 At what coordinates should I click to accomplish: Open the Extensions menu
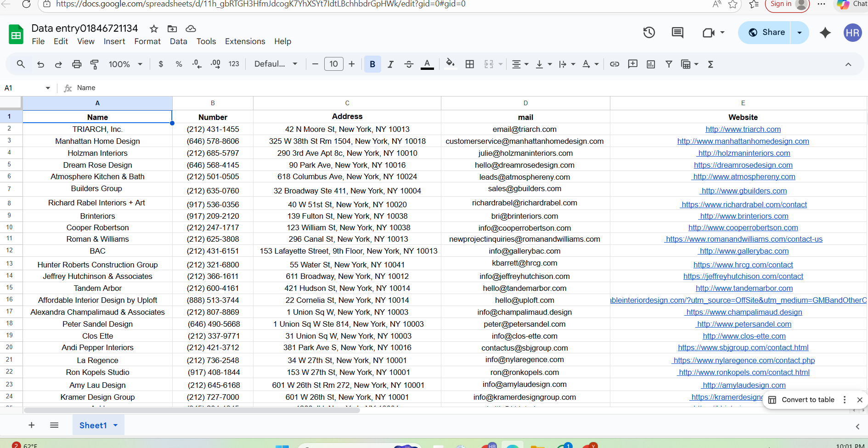tap(245, 41)
